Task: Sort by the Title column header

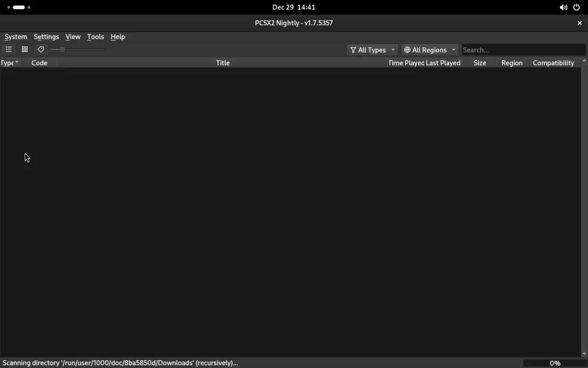Action: click(223, 63)
